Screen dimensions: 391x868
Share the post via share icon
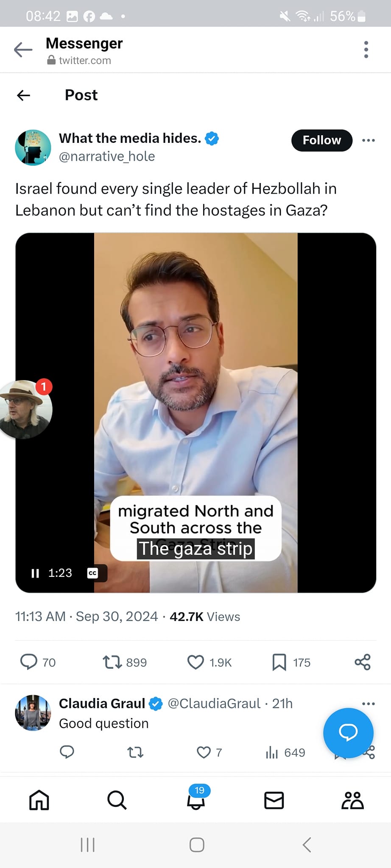pyautogui.click(x=363, y=662)
